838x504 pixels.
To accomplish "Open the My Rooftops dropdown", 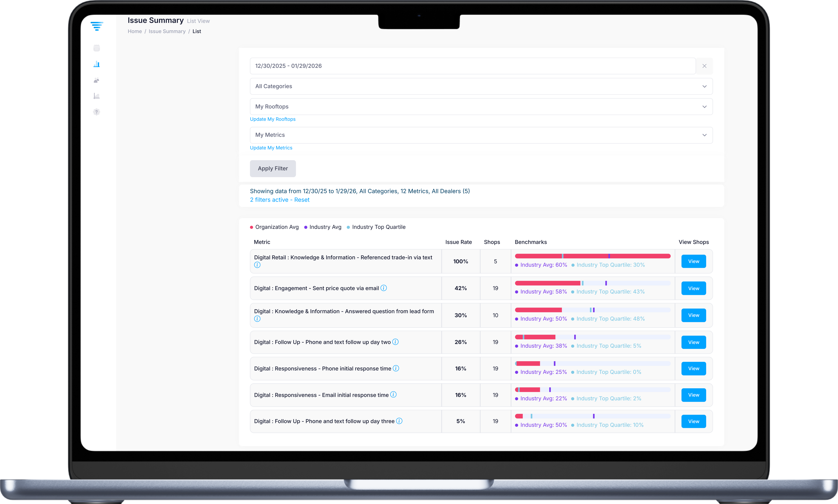I will [x=481, y=107].
